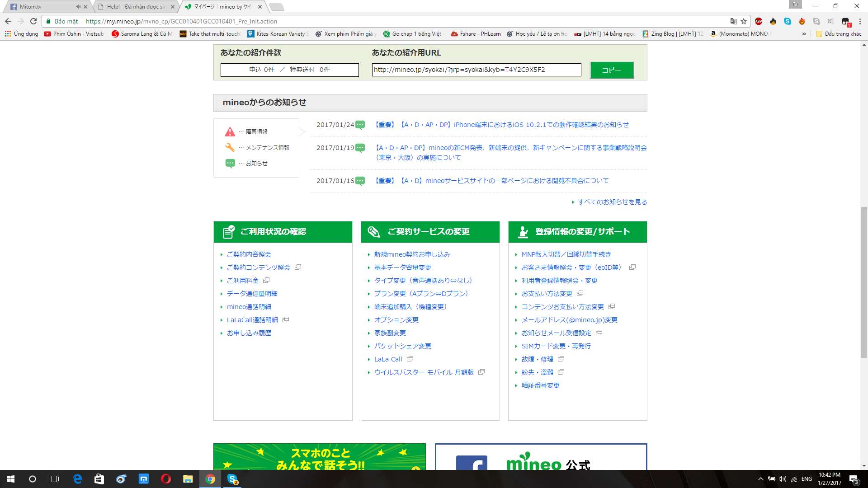Click すべてのお知らせを見る link
Viewport: 868px width, 488px height.
612,202
